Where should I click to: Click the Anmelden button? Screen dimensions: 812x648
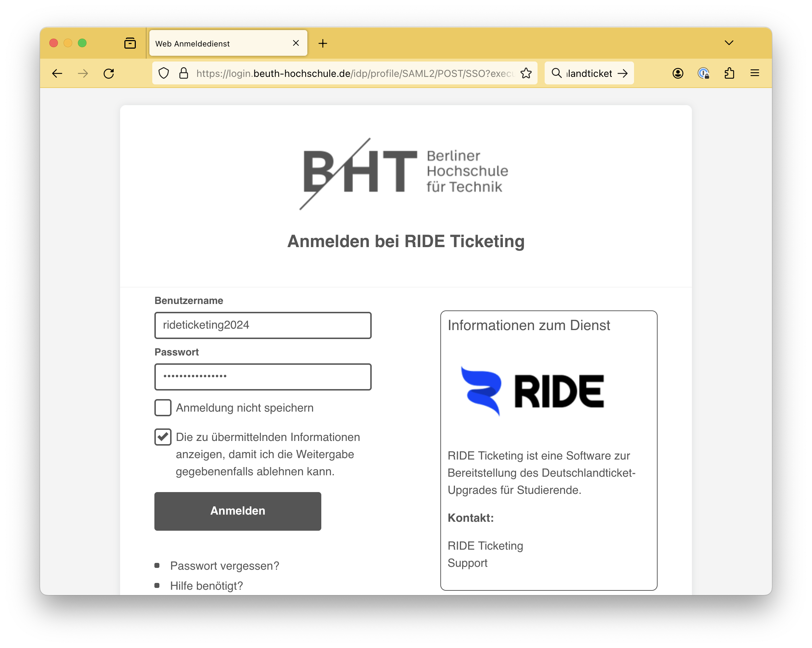[238, 511]
